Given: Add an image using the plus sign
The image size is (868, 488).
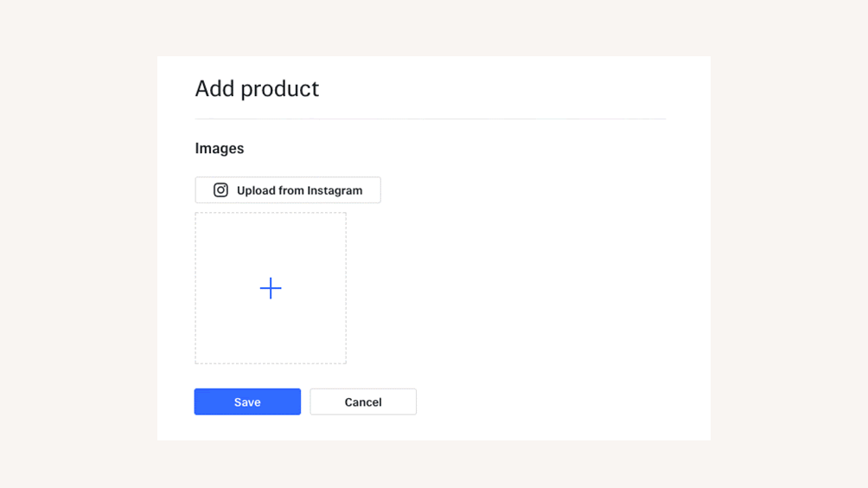Looking at the screenshot, I should 271,288.
